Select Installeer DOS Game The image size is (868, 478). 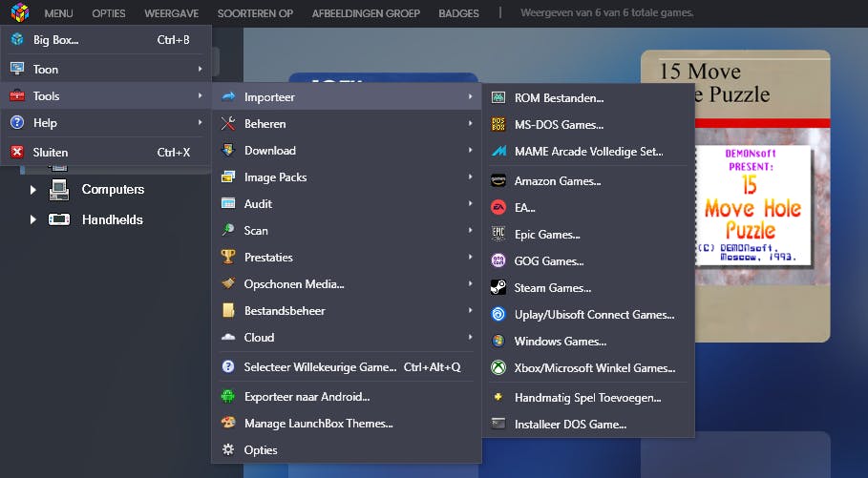[588, 425]
